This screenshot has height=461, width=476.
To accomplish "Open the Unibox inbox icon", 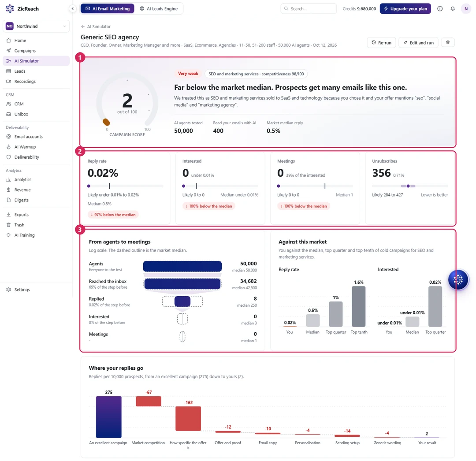I will point(8,114).
